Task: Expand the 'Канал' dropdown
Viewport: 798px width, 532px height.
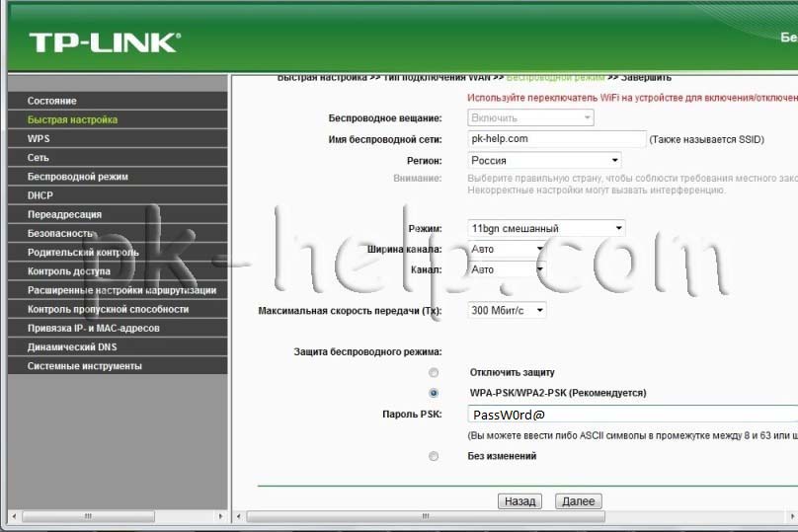Action: click(507, 268)
